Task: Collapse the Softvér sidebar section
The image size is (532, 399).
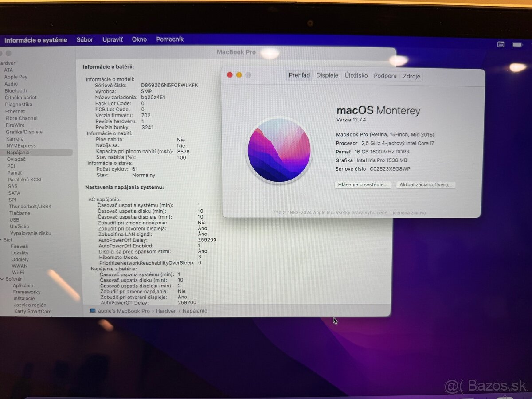Action: (x=3, y=279)
